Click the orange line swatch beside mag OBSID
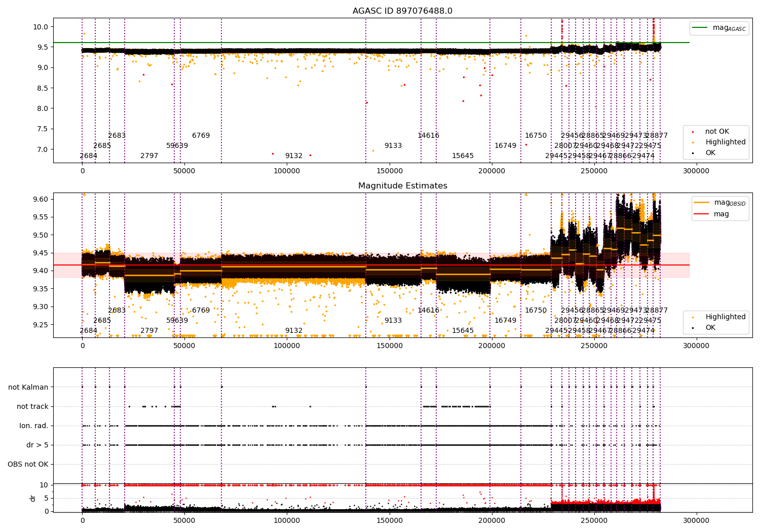Viewport: 760px width, 532px height. (x=701, y=203)
